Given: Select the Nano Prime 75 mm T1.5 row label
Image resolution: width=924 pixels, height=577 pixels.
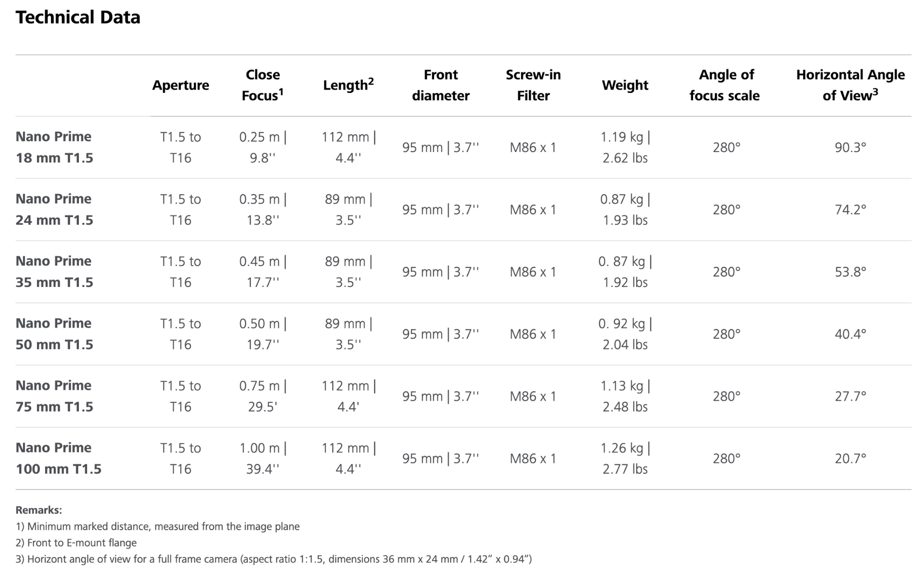Looking at the screenshot, I should click(54, 396).
